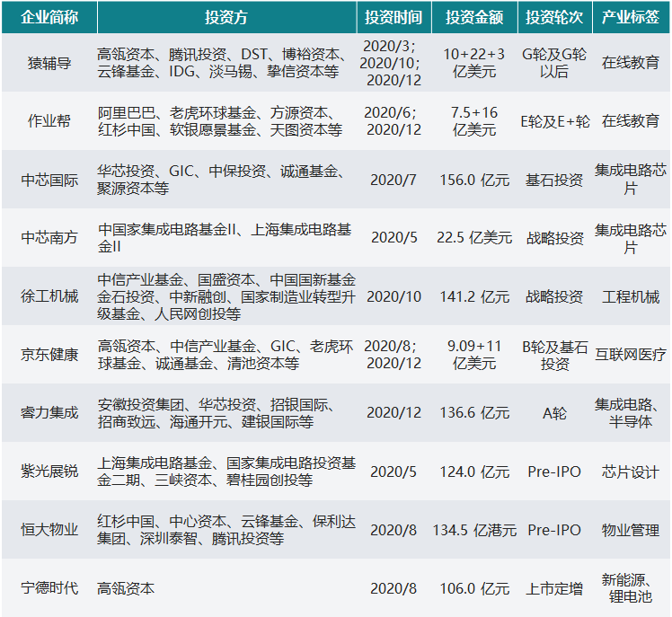Click the 基石投资 round cell
The width and height of the screenshot is (672, 617).
pyautogui.click(x=554, y=180)
